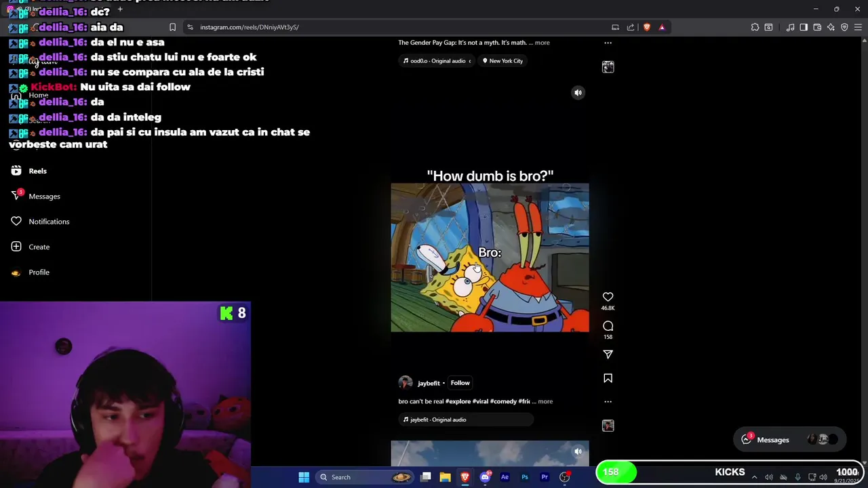Toggle sound on the bottom reel
868x488 pixels.
[x=578, y=451]
